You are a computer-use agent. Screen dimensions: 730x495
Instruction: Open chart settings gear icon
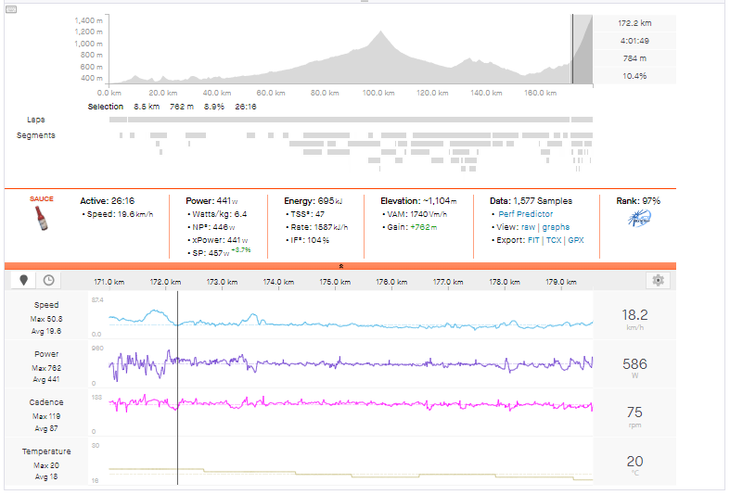[656, 282]
